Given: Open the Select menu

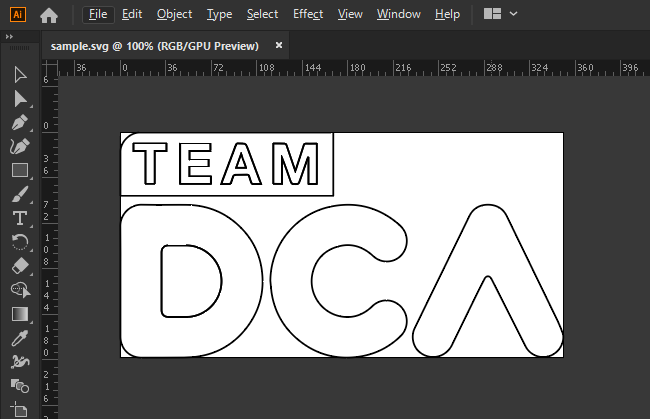Looking at the screenshot, I should coord(262,15).
